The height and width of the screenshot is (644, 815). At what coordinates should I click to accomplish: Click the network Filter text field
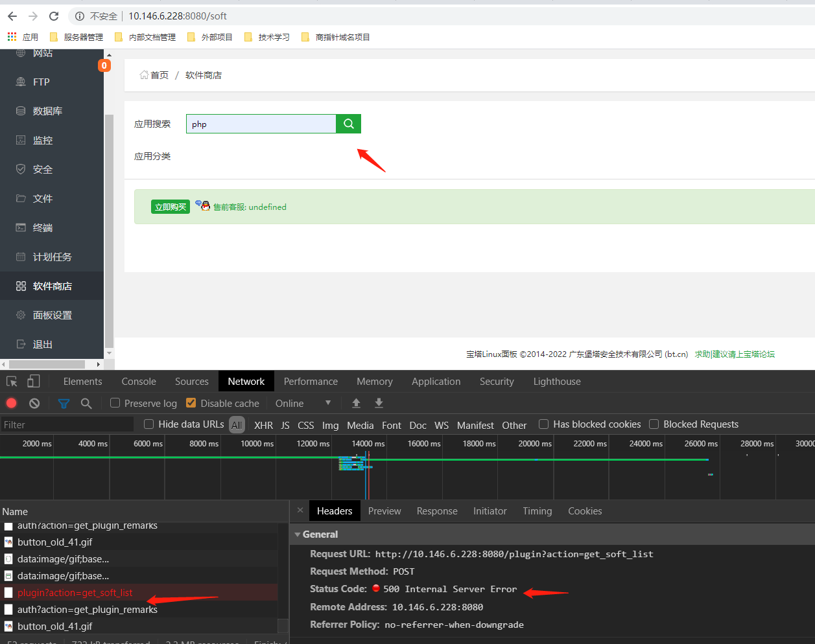click(x=67, y=424)
